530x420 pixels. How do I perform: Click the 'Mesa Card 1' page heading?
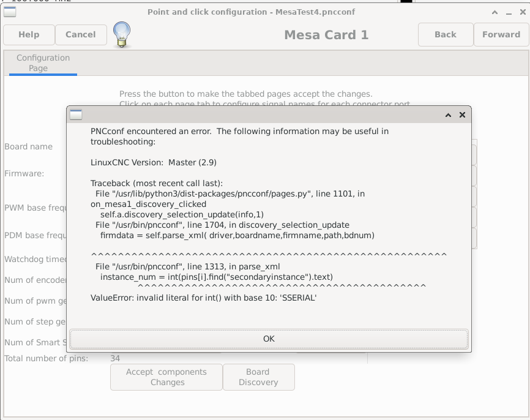point(326,35)
